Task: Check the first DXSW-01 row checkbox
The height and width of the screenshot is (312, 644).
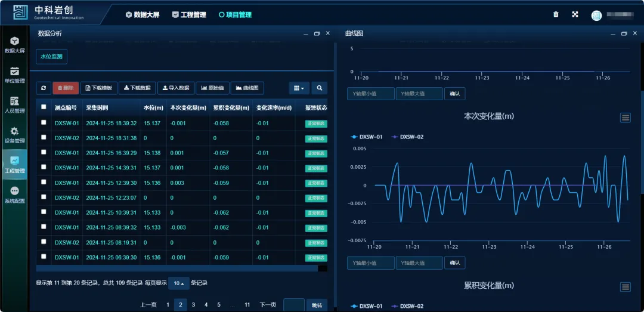Action: pyautogui.click(x=44, y=123)
